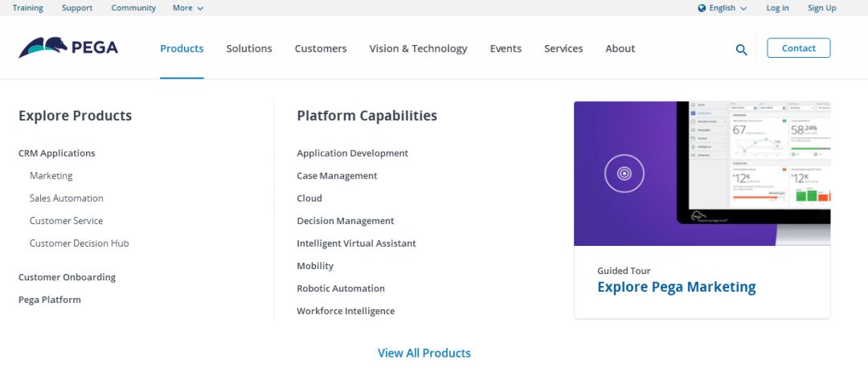868x372 pixels.
Task: Click the circular target icon on the purple banner
Action: [x=624, y=173]
